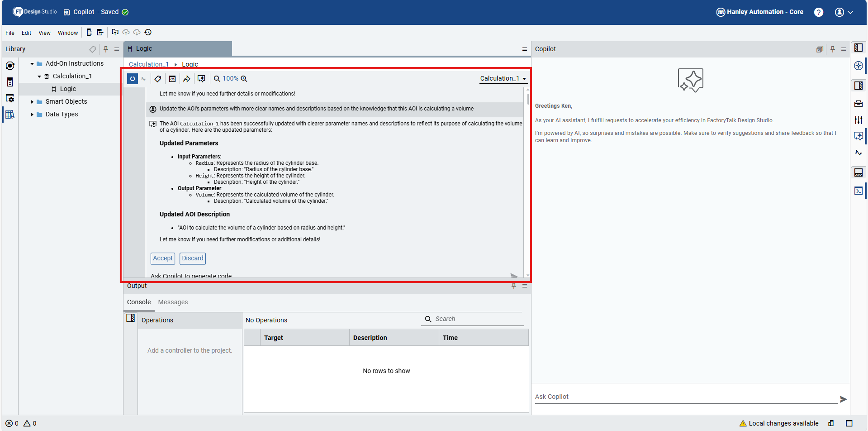Click the Calculation_1 breadcrumb link

tap(149, 64)
